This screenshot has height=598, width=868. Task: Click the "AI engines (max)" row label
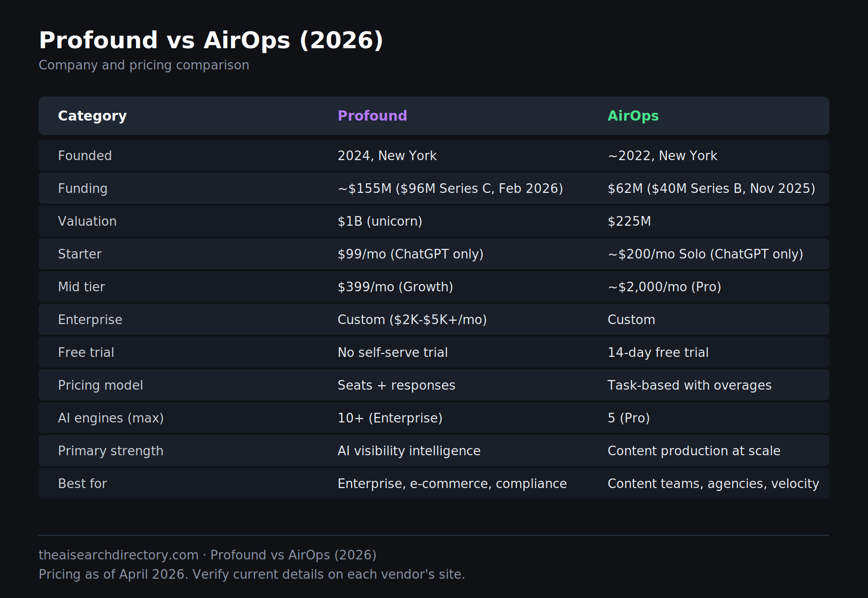click(x=111, y=418)
